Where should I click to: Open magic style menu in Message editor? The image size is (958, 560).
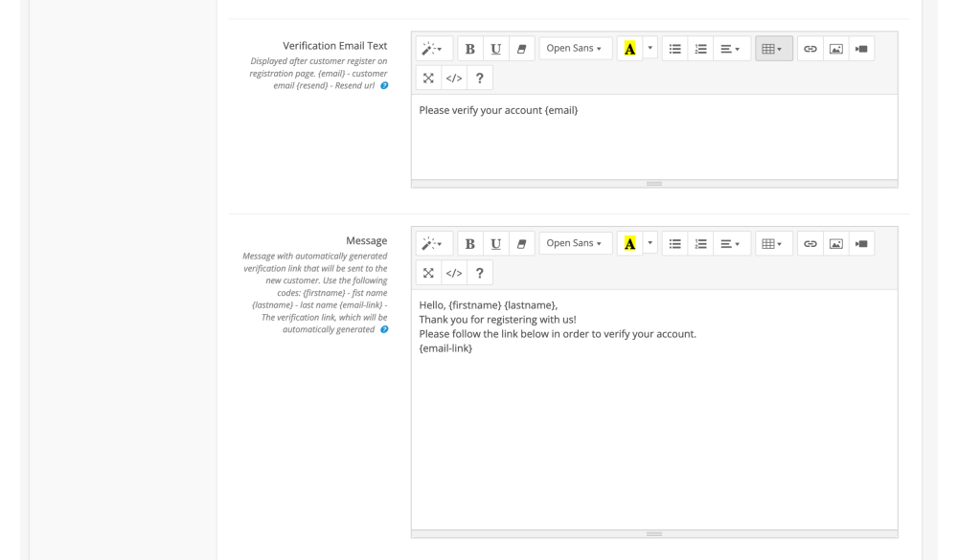pyautogui.click(x=434, y=244)
